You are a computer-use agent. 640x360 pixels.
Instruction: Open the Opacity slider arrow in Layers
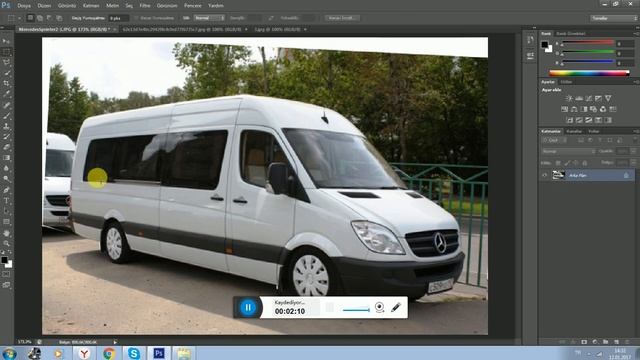(633, 151)
